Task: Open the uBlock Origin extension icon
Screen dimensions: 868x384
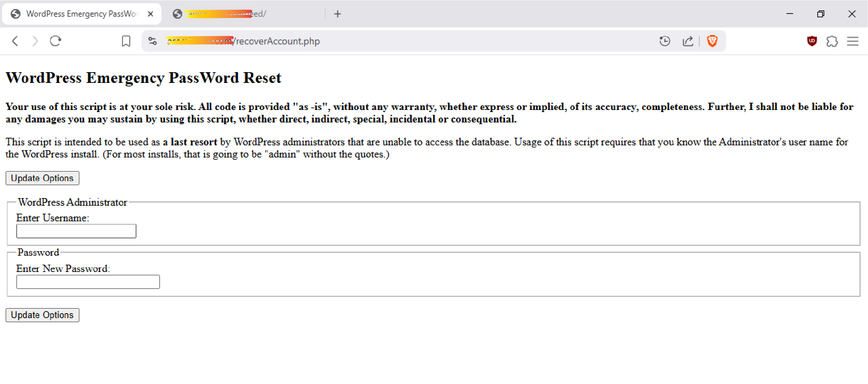Action: tap(812, 41)
